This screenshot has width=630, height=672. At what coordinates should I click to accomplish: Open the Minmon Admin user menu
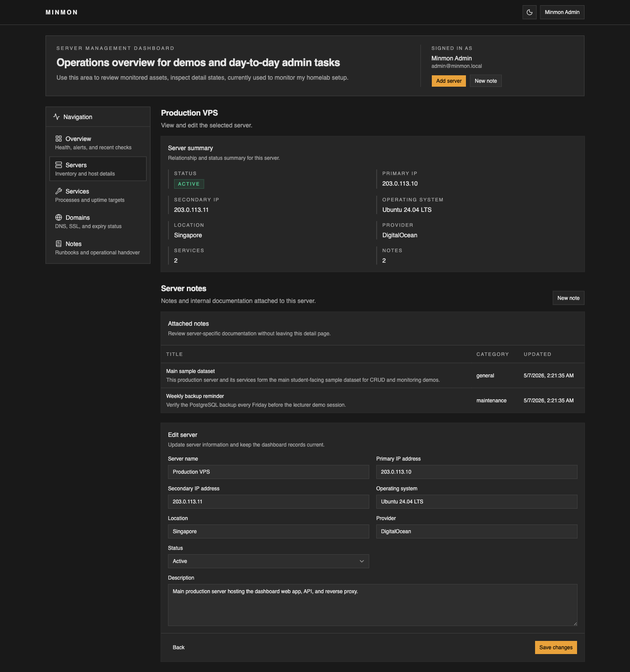[x=562, y=12]
